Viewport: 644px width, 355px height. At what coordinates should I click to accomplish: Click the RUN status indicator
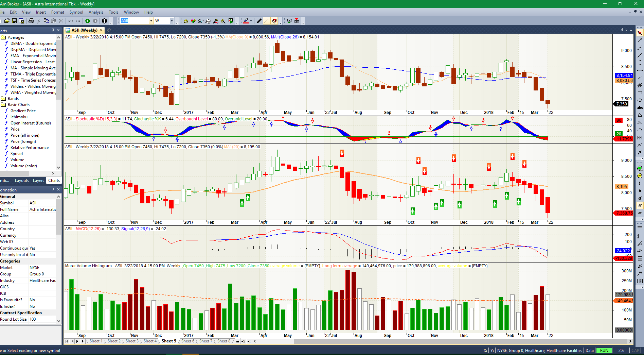pyautogui.click(x=604, y=351)
